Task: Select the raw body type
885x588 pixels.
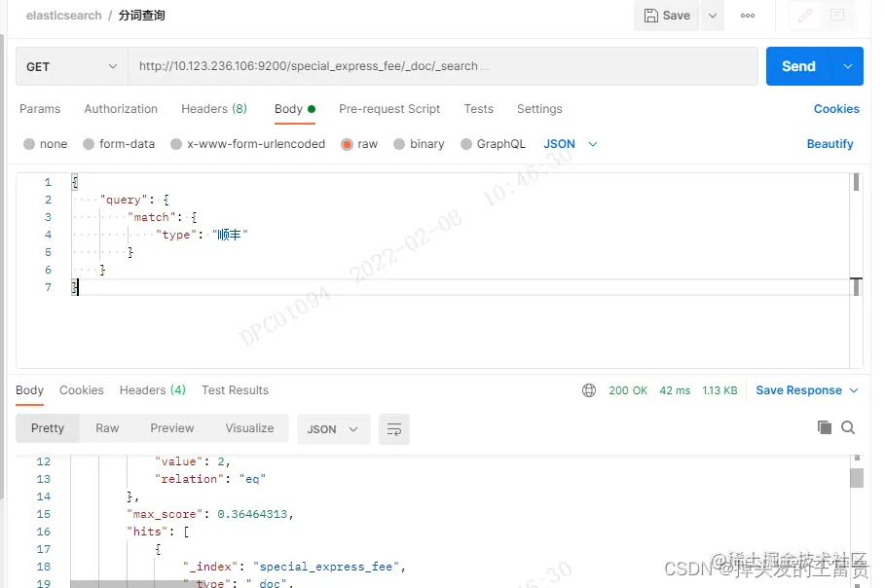Action: point(359,144)
